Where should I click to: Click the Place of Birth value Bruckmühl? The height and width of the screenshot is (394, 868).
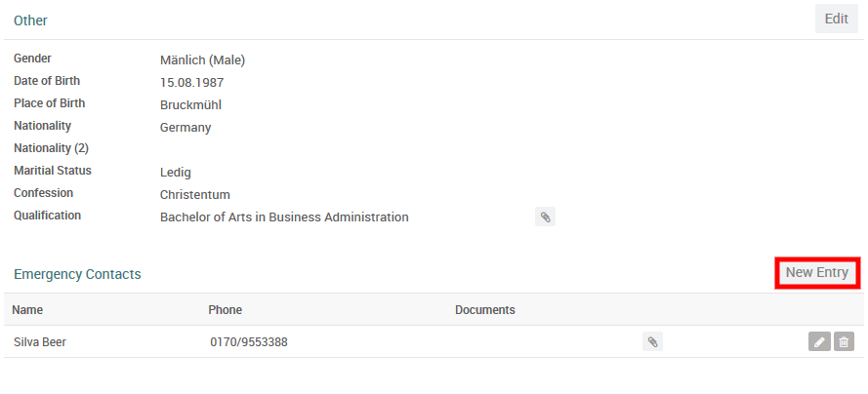pos(190,105)
